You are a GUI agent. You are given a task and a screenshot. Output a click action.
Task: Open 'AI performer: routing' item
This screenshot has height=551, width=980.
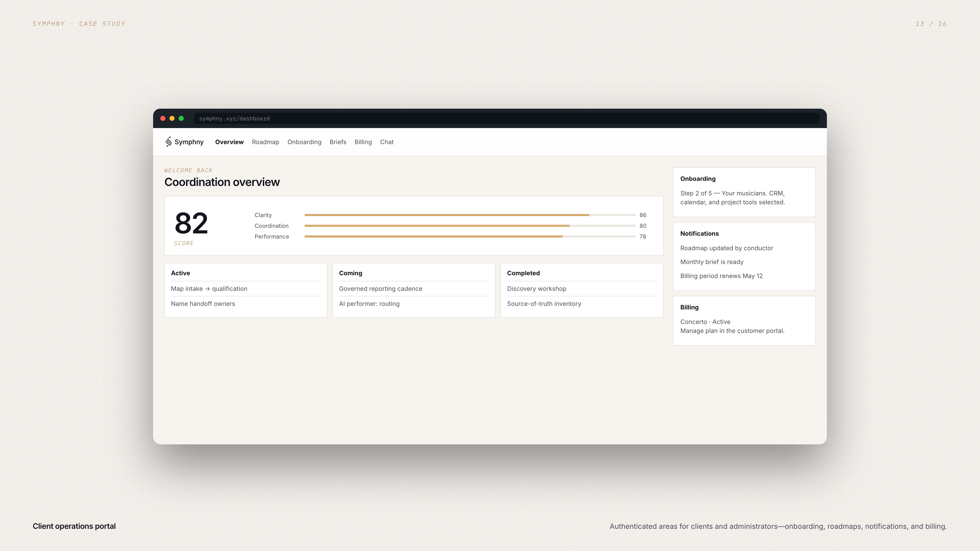coord(414,304)
